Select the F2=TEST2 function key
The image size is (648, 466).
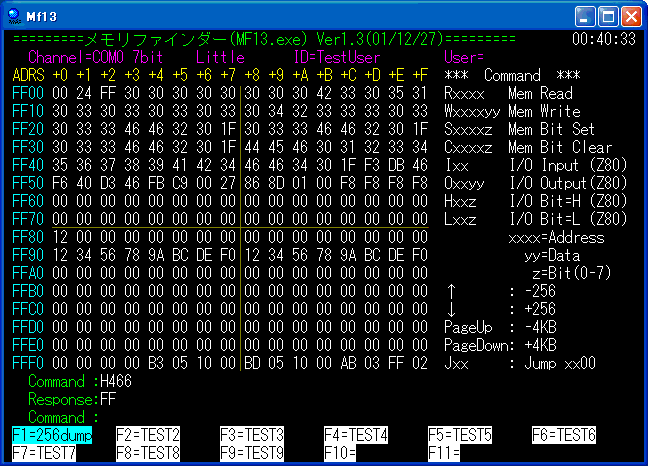pyautogui.click(x=148, y=435)
